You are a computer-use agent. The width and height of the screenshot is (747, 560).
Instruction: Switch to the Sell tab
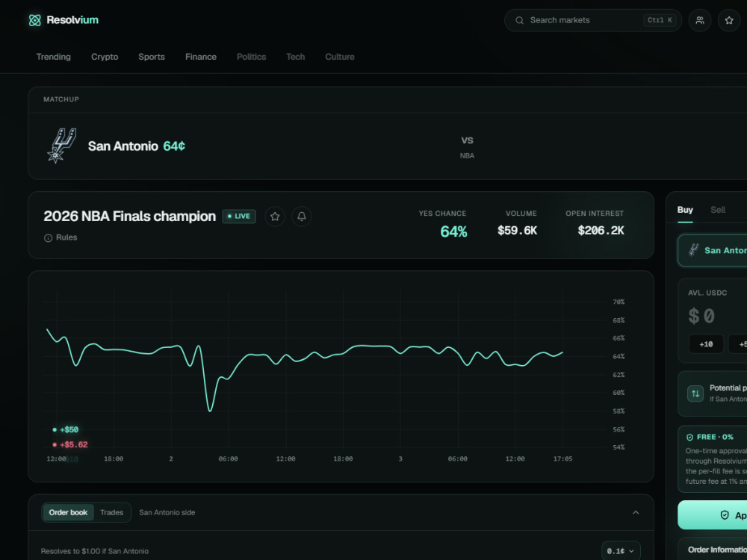tap(717, 210)
